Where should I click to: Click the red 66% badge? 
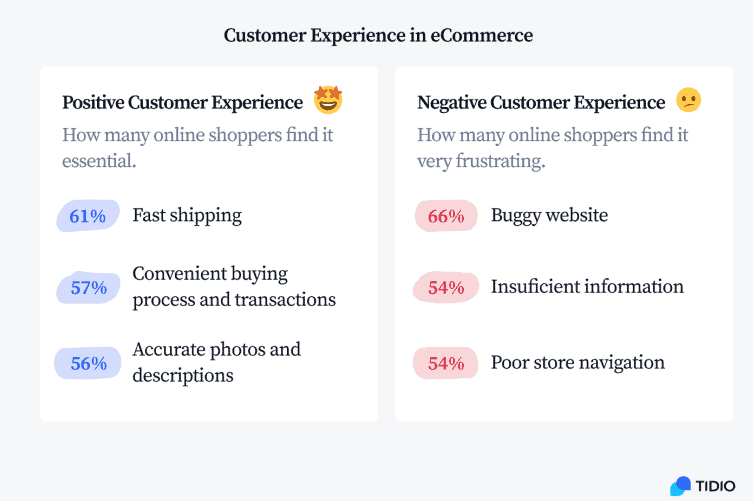[x=446, y=216]
